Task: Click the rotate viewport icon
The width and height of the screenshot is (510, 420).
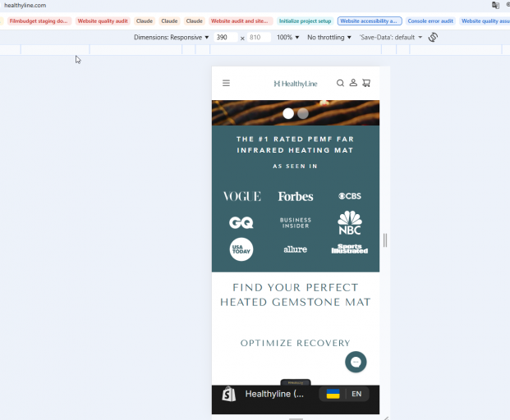Action: coord(433,37)
